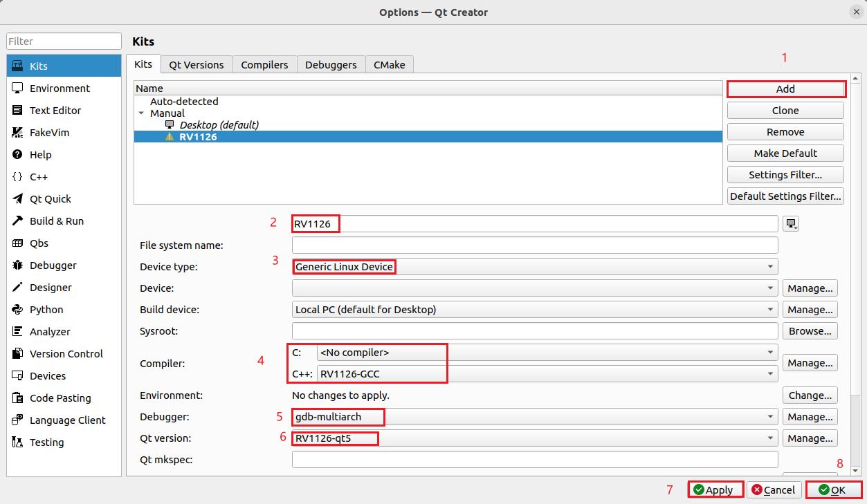Close the Options dialog window
The height and width of the screenshot is (504, 867).
tap(855, 12)
